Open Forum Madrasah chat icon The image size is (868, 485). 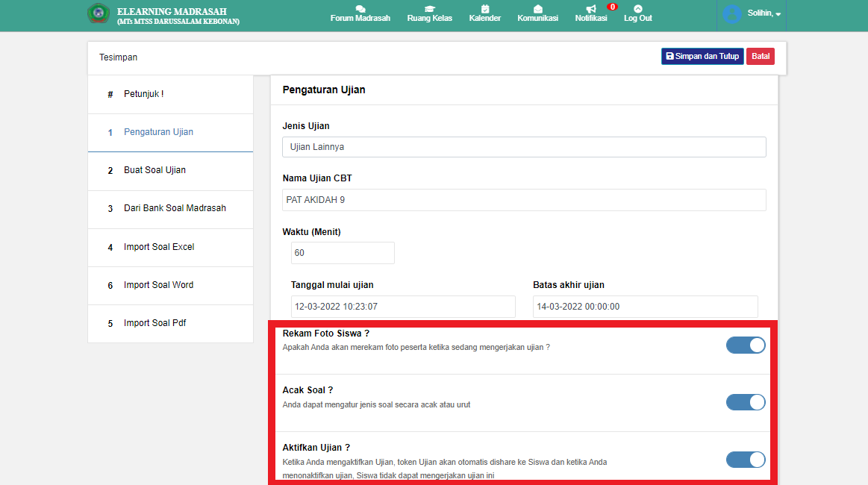360,8
